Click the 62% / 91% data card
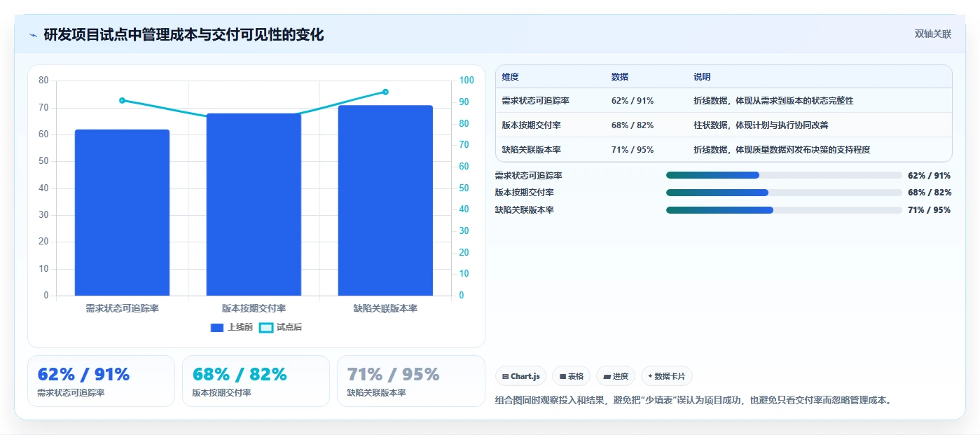This screenshot has height=435, width=980. click(x=101, y=381)
